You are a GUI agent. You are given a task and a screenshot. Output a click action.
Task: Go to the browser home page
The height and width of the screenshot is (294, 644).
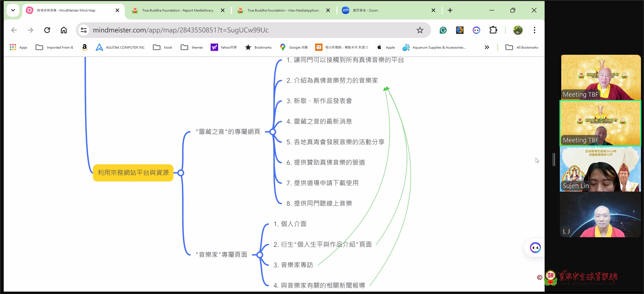click(x=64, y=30)
